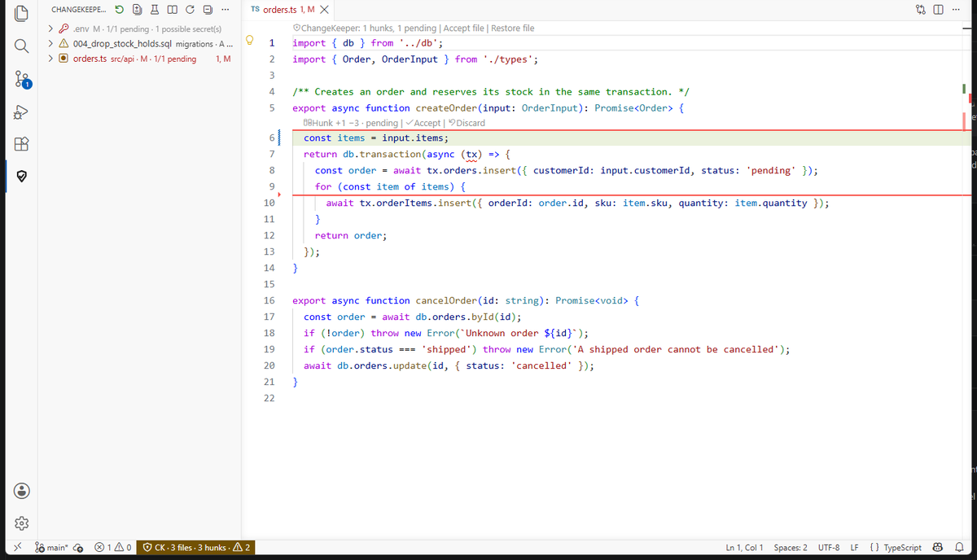Click the file-diff icon in ChangeKeeper header

tap(138, 10)
